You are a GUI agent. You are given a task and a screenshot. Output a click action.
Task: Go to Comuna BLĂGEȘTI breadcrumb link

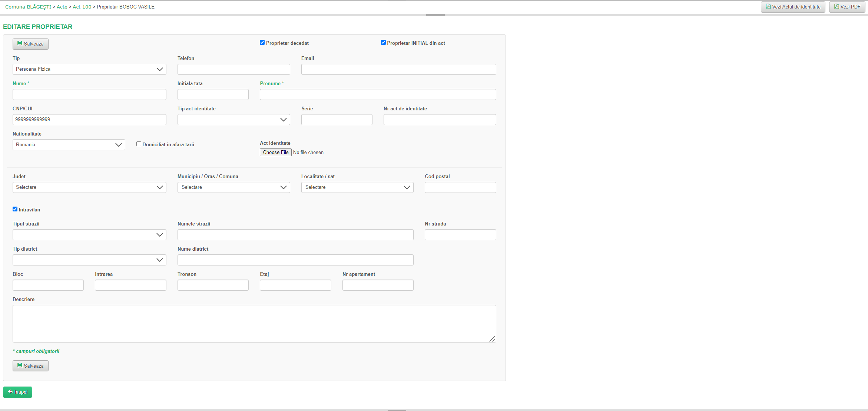click(28, 7)
